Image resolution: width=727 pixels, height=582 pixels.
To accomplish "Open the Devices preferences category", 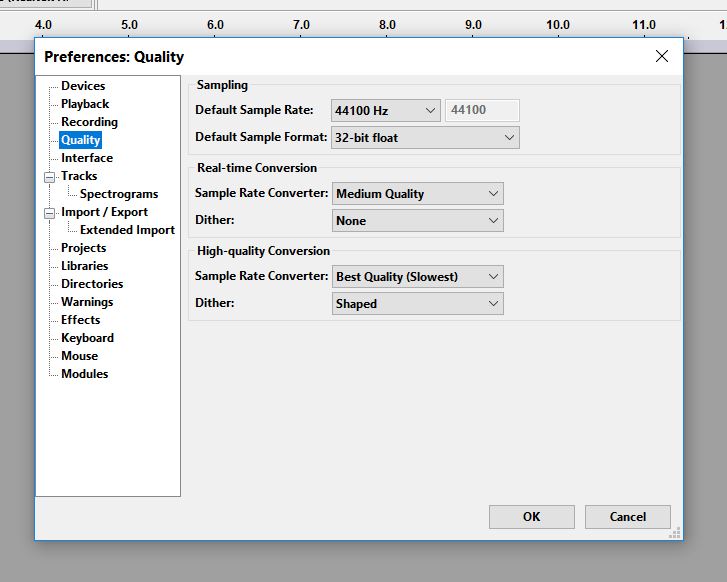I will (83, 86).
